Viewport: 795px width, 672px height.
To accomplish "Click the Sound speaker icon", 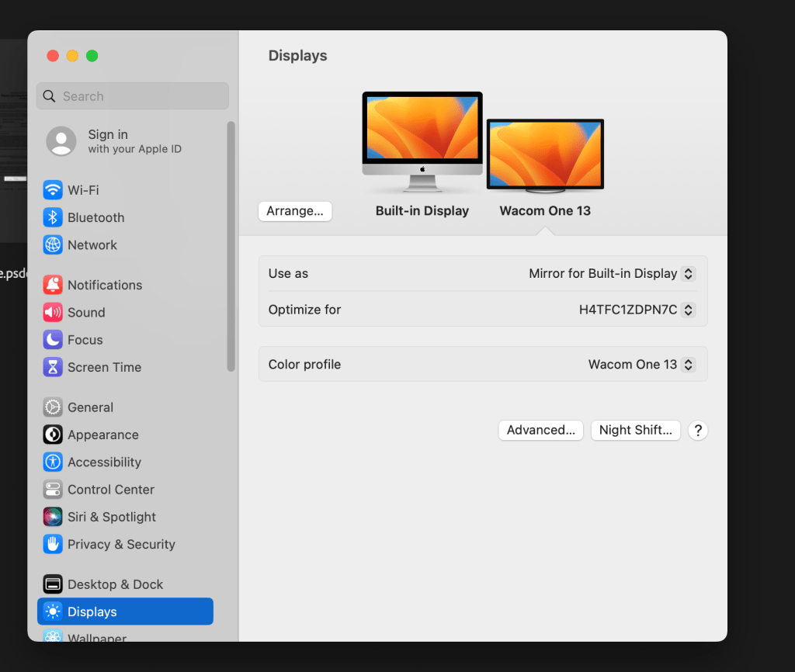I will point(53,313).
